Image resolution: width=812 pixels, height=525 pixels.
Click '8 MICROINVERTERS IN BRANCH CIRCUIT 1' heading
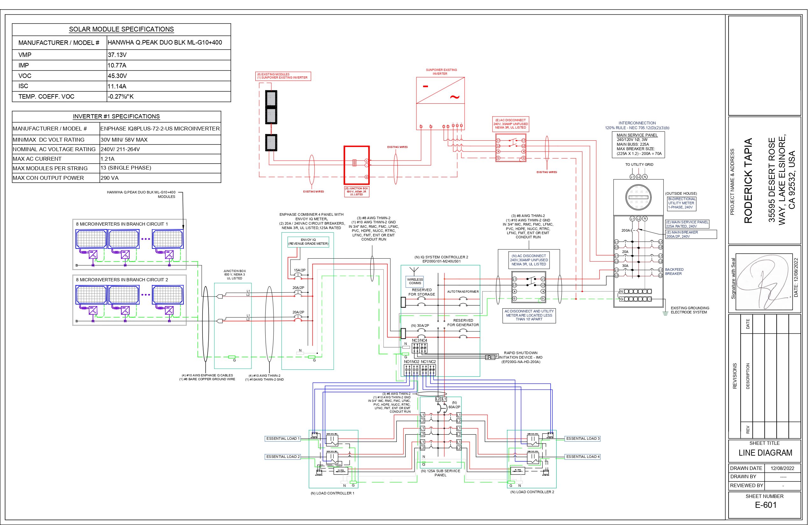coord(122,224)
